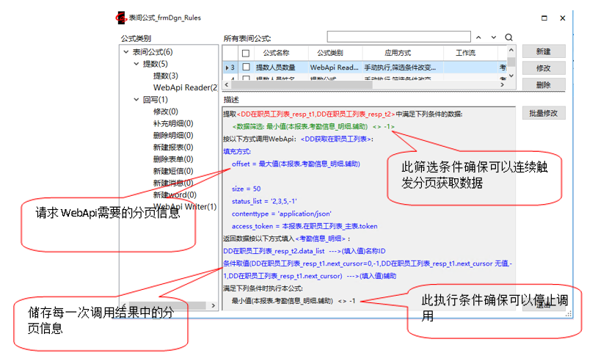Focus the formula search text box
The image size is (598, 364).
click(397, 37)
